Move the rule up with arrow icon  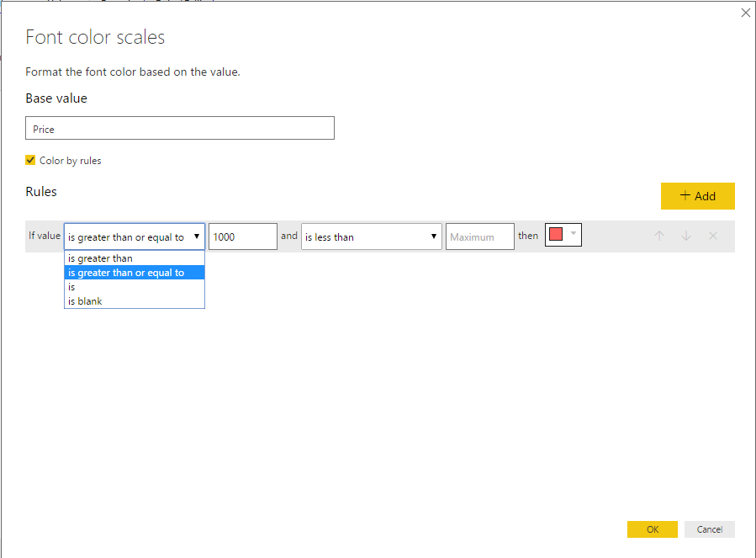point(659,236)
